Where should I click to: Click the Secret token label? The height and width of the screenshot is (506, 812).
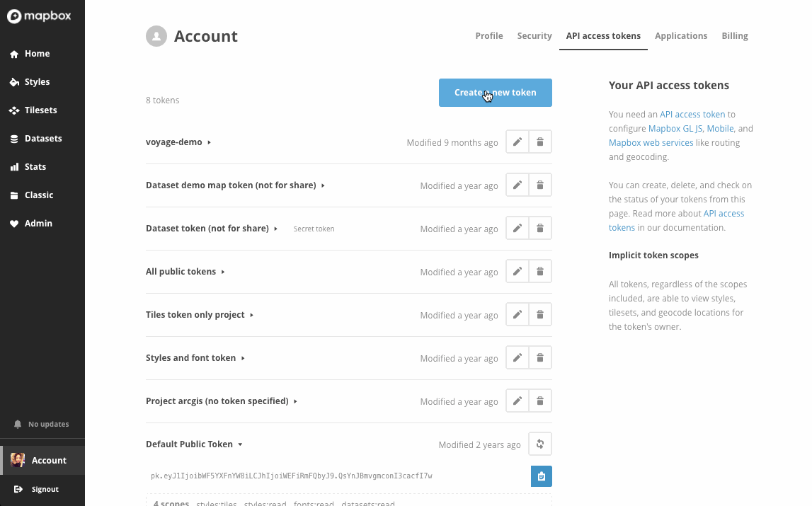point(314,229)
